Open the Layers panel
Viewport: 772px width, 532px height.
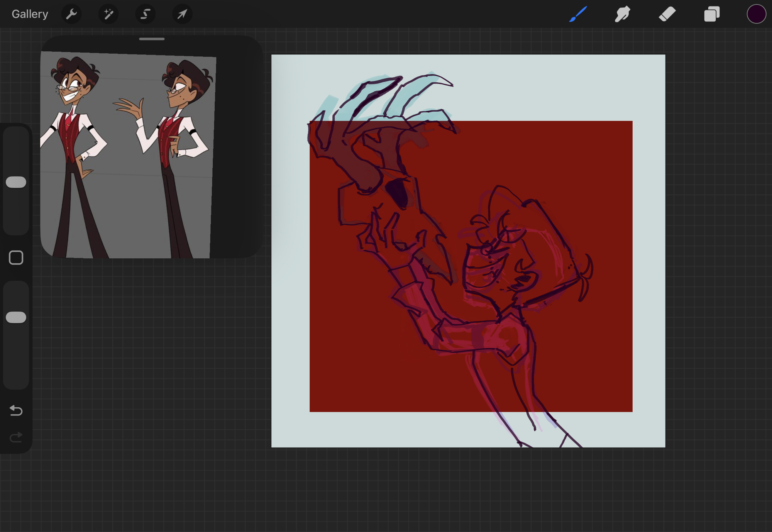pos(711,14)
